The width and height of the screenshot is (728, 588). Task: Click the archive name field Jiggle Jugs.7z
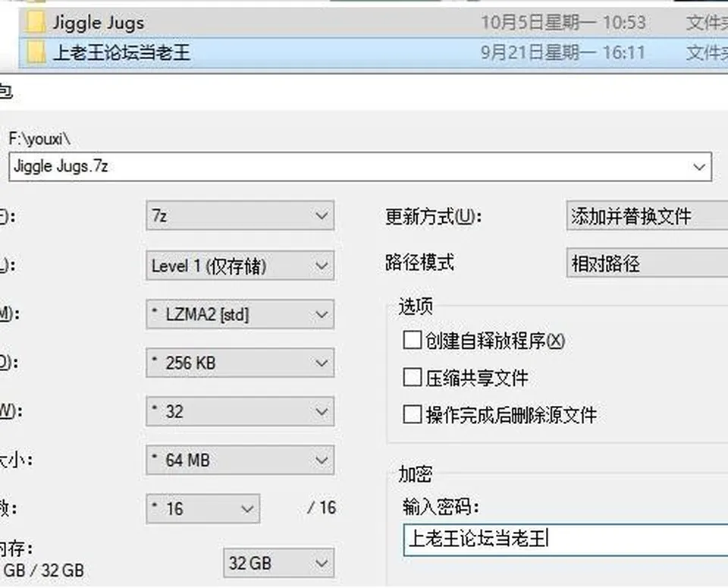pos(360,166)
